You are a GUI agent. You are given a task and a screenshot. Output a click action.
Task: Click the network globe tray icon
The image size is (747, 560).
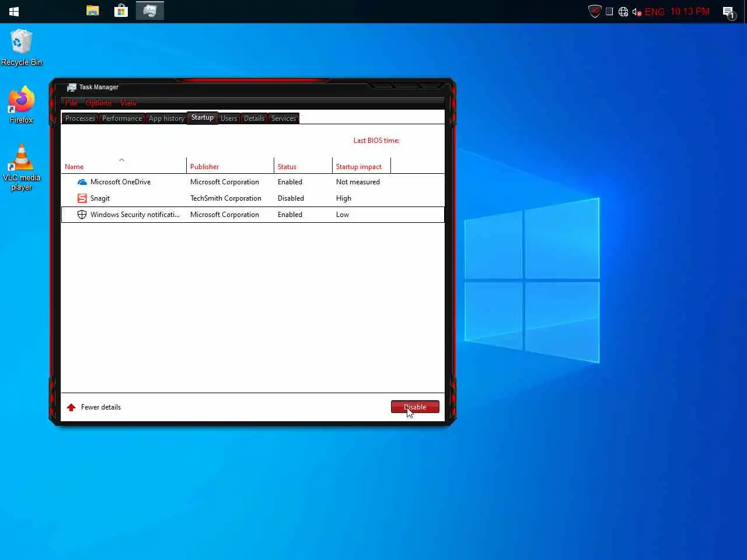coord(623,12)
